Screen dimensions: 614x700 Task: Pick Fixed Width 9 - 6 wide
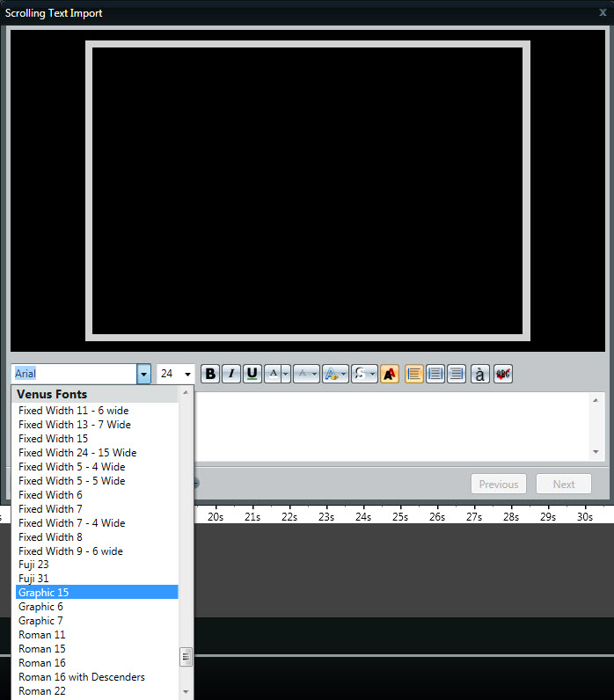coord(97,551)
